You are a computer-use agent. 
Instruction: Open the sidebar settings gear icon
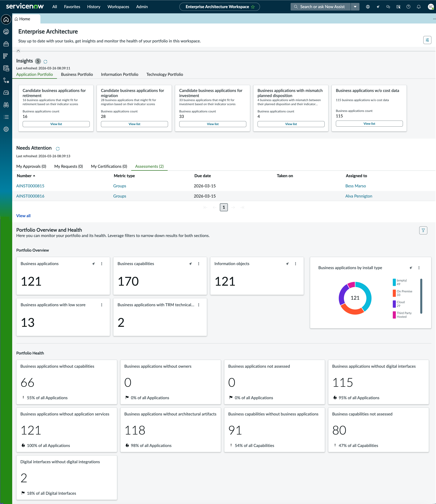(6, 129)
